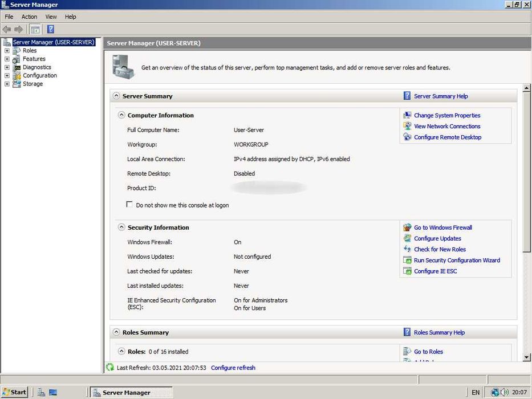Screen dimensions: 532x399
Task: Collapse the Roles Summary section
Action: 116,332
